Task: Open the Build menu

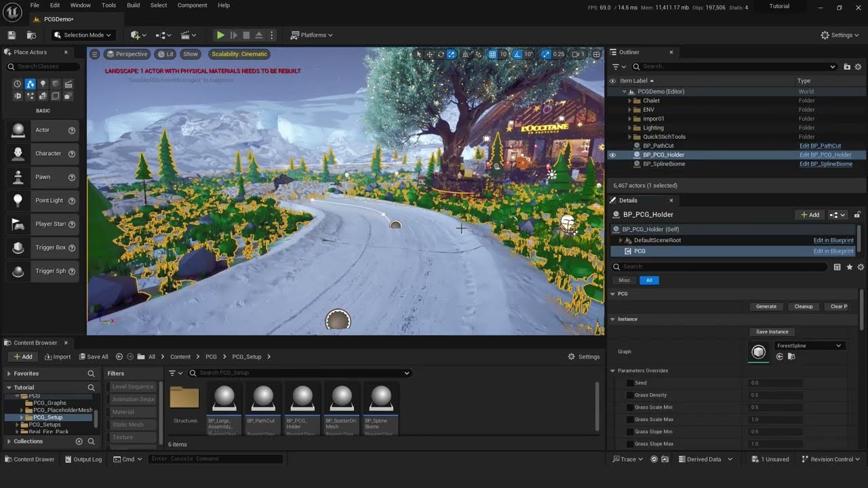Action: [133, 5]
